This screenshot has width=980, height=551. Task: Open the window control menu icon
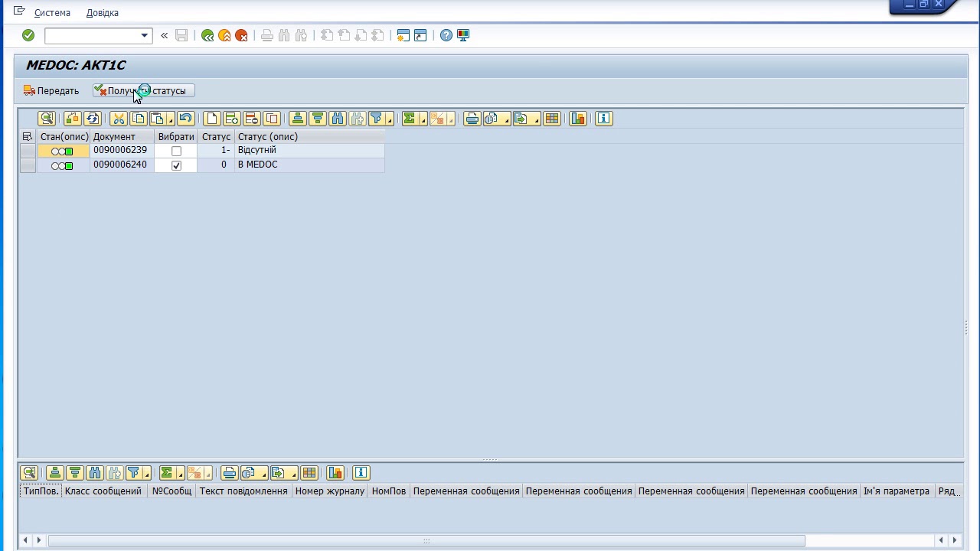[x=20, y=11]
